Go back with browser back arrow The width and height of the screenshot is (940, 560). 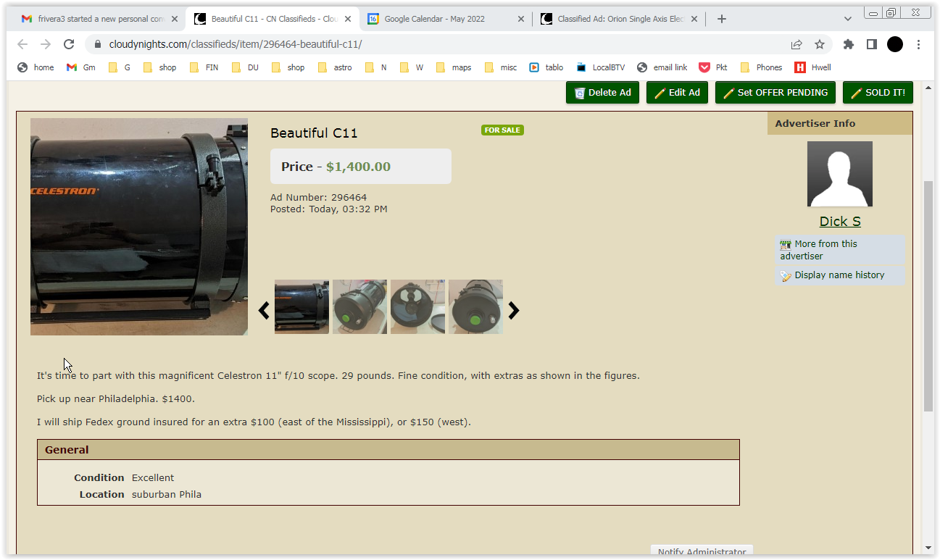click(x=22, y=44)
